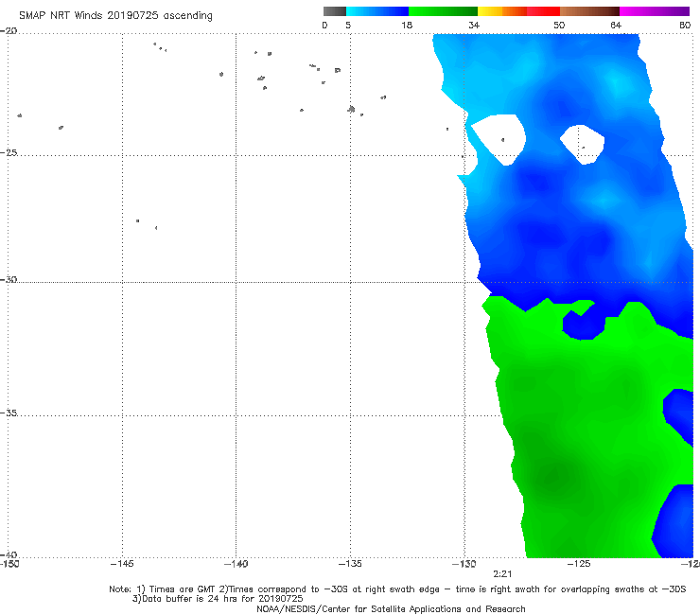
Task: Click the longitude label "-135"
Action: (x=350, y=564)
